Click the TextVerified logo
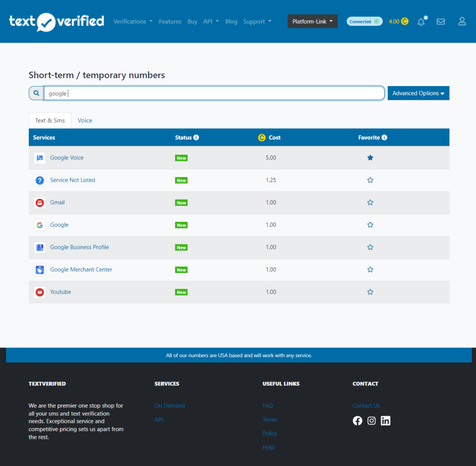The width and height of the screenshot is (476, 466). pos(56,21)
